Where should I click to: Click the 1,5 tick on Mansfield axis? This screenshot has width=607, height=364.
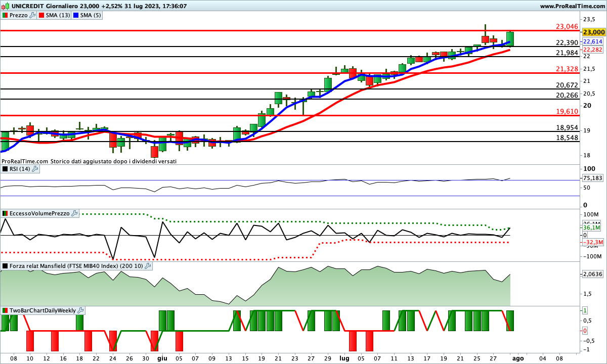click(x=587, y=293)
